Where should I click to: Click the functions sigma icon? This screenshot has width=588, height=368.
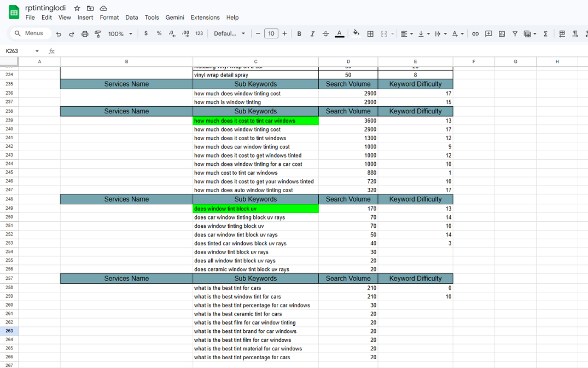click(x=545, y=34)
